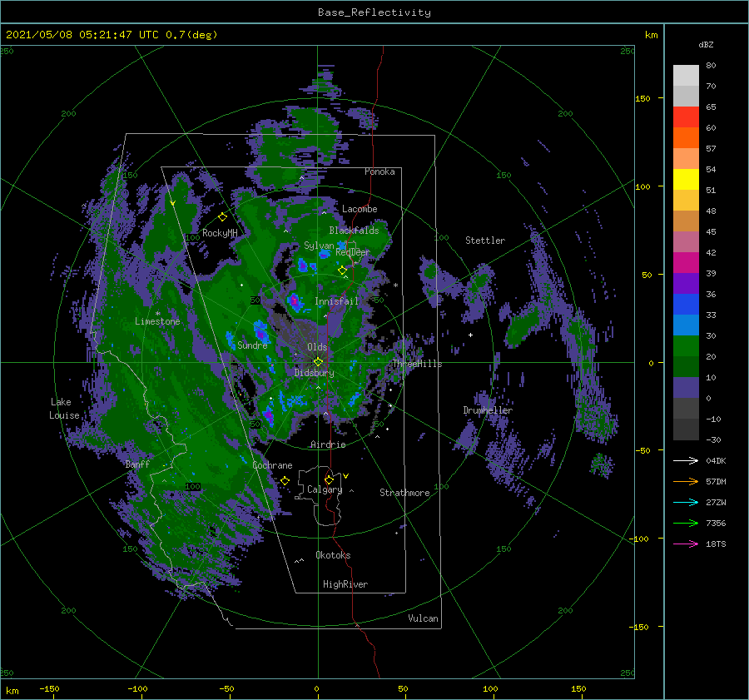Image resolution: width=749 pixels, height=700 pixels.
Task: Select the light blue 30–33 dBZ color band
Action: [x=686, y=325]
